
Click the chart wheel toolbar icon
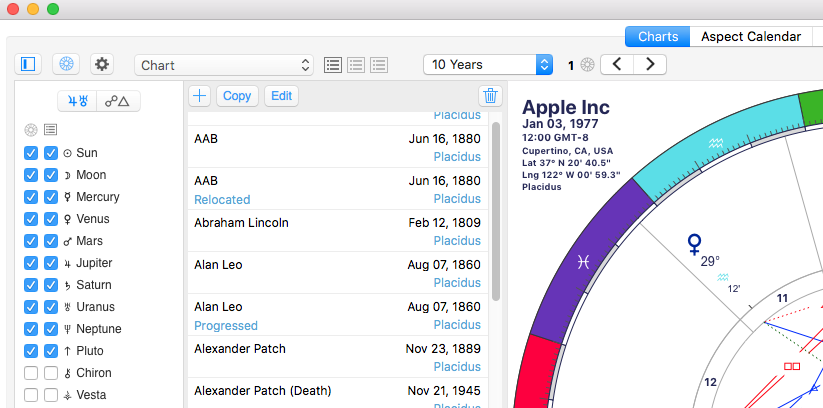point(66,65)
